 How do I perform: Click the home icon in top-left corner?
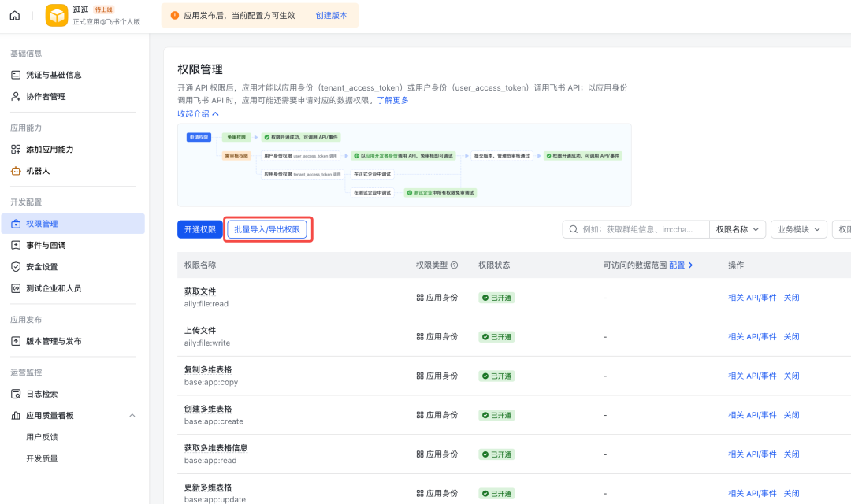[x=14, y=15]
